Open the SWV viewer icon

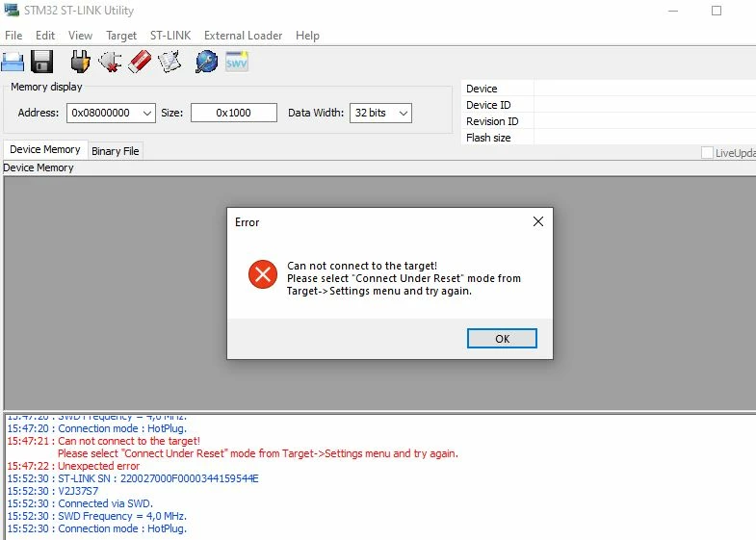click(237, 62)
